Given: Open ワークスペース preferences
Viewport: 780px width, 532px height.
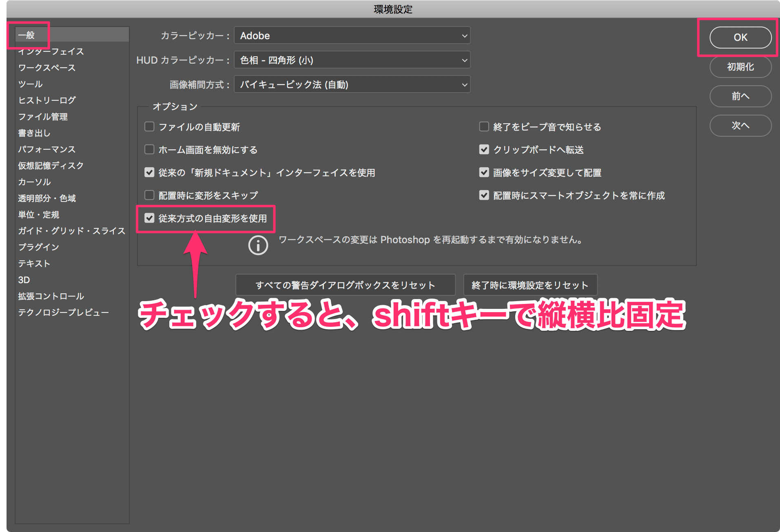Looking at the screenshot, I should [x=72, y=68].
